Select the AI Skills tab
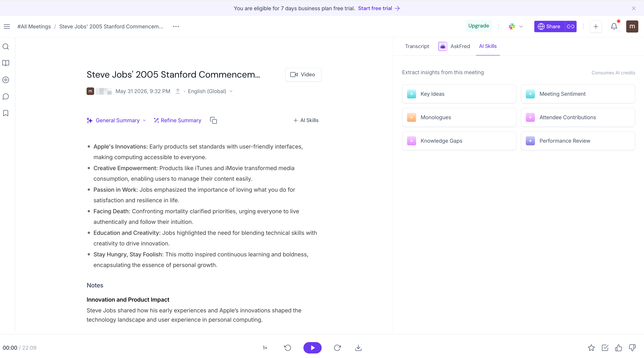The width and height of the screenshot is (644, 358). (488, 46)
